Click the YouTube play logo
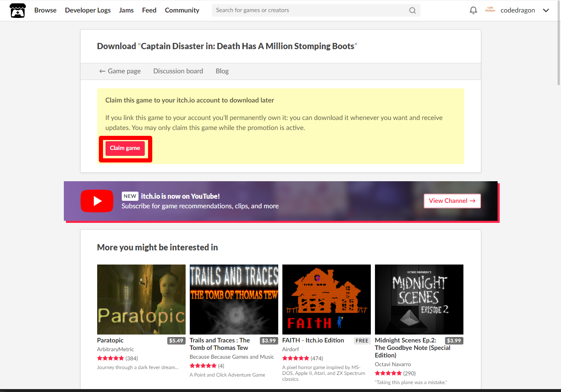The height and width of the screenshot is (392, 561). point(97,201)
